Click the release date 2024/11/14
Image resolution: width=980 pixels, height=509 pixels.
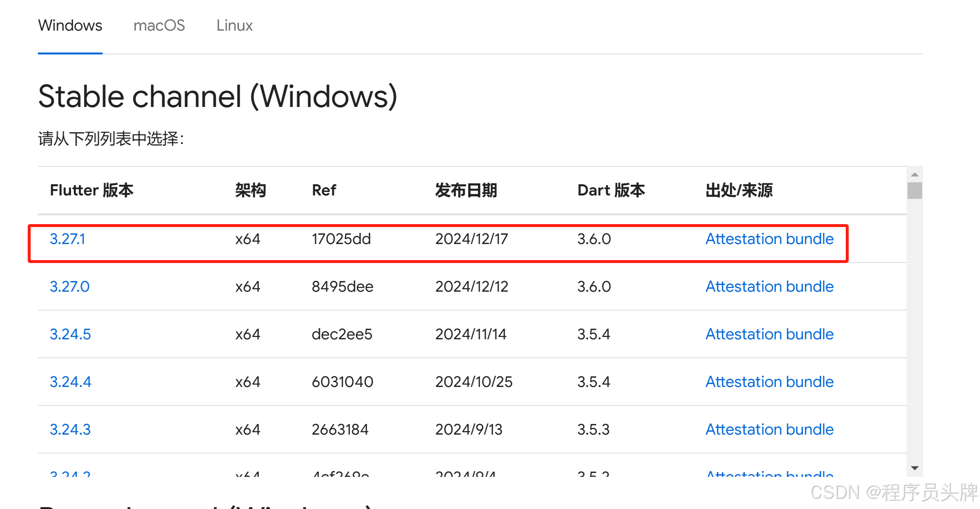(471, 334)
